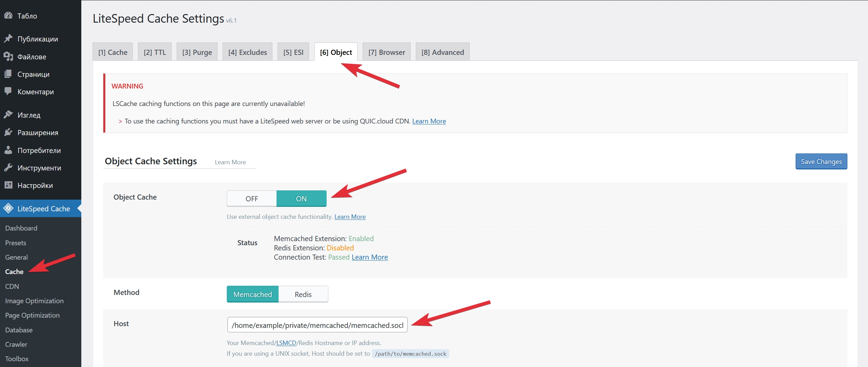868x367 pixels.
Task: Click the Connection Test Passed status
Action: (x=339, y=257)
